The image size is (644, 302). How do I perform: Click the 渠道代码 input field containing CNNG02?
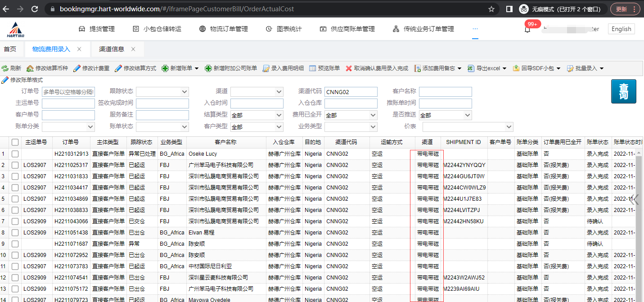click(x=351, y=92)
